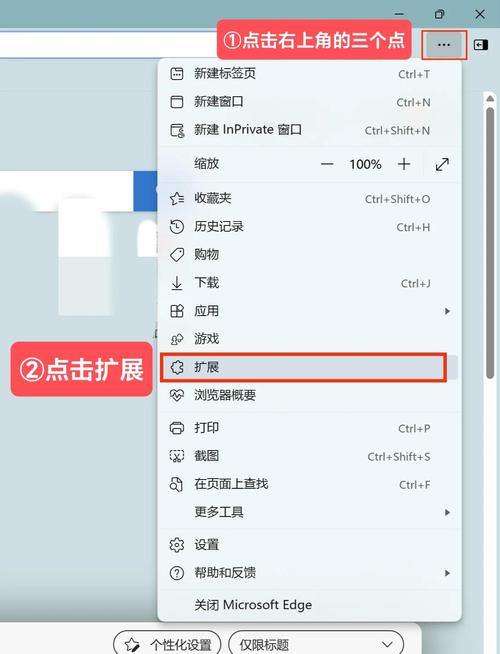Select 游戏 games menu item

pyautogui.click(x=309, y=339)
